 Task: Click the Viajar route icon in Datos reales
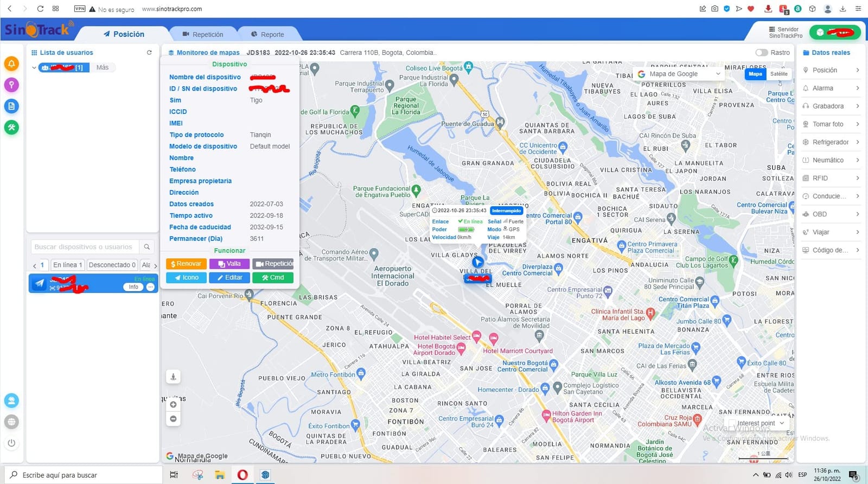(806, 232)
